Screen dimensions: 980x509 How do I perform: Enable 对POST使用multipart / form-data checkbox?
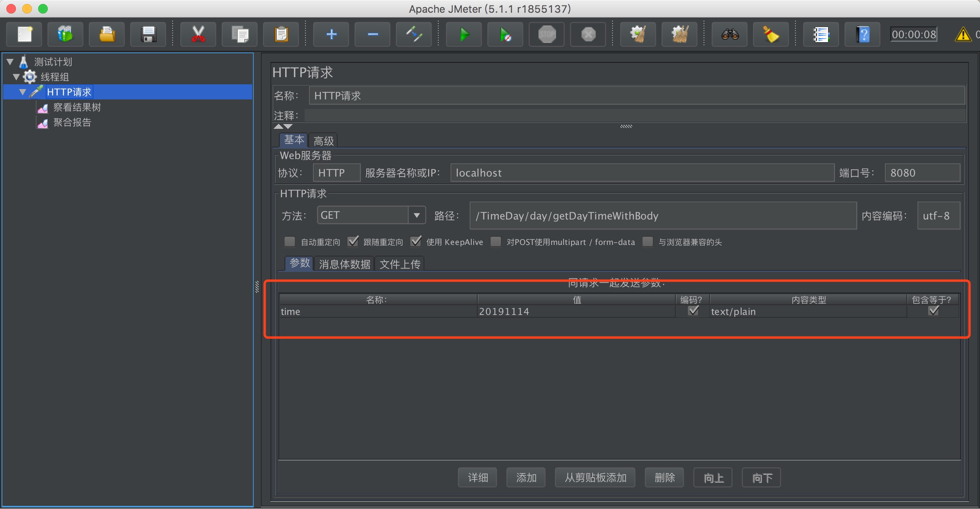[496, 242]
